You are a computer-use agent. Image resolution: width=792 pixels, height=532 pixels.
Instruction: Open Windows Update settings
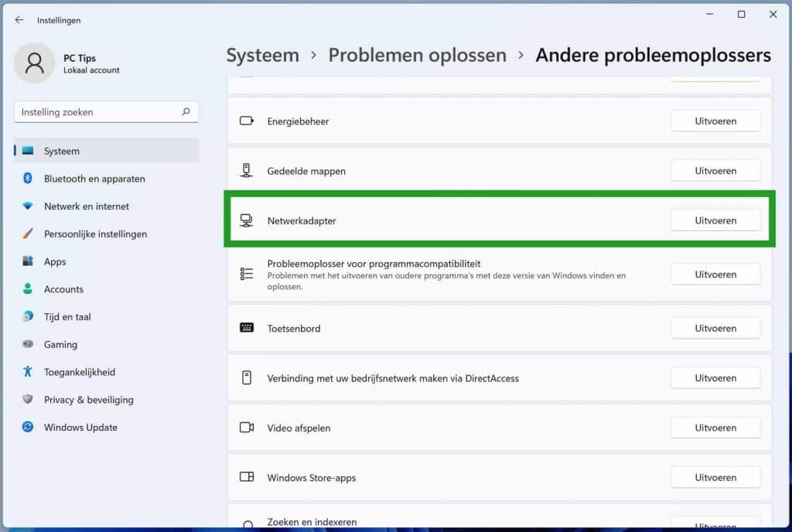pos(107,427)
